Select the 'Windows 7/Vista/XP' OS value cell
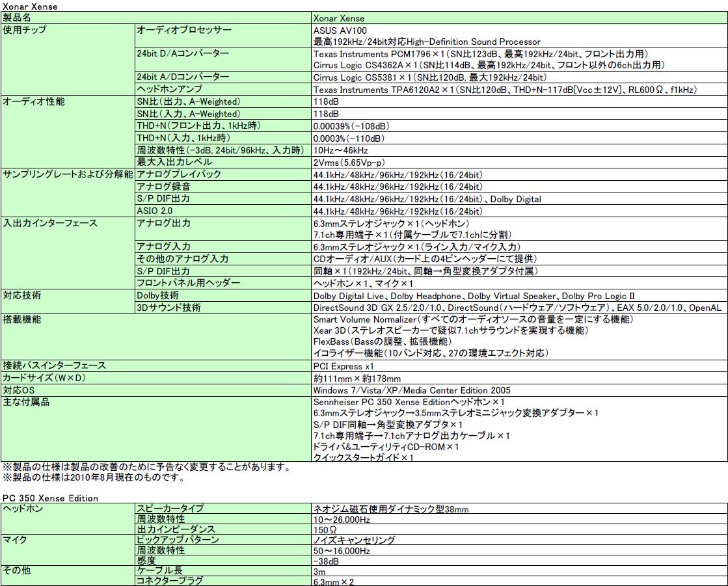This screenshot has width=728, height=586. [520, 390]
